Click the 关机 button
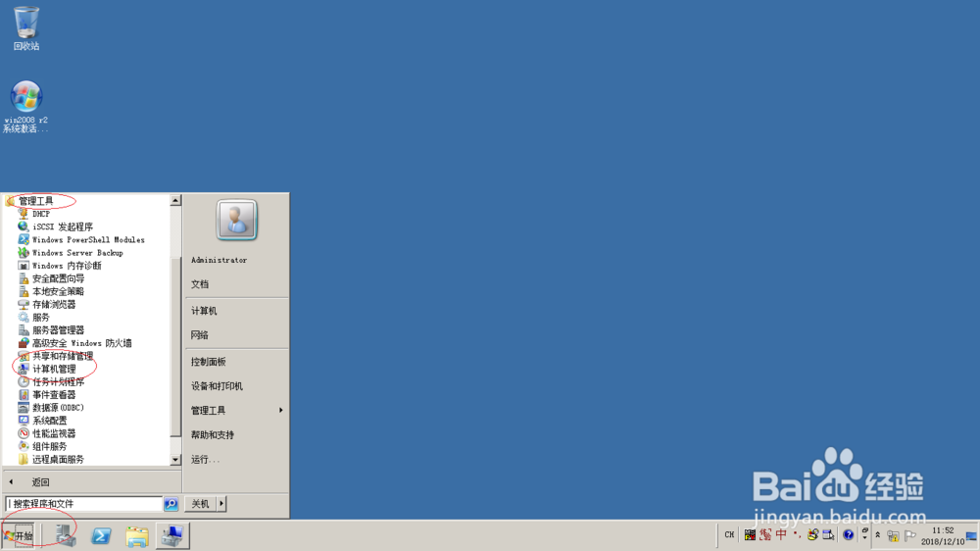 click(x=200, y=504)
